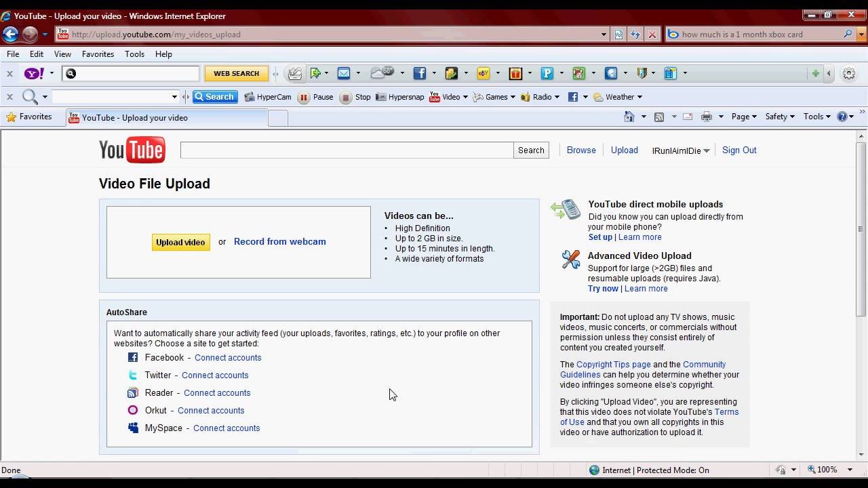Click the add-more green plus at toolbar end

pos(816,73)
